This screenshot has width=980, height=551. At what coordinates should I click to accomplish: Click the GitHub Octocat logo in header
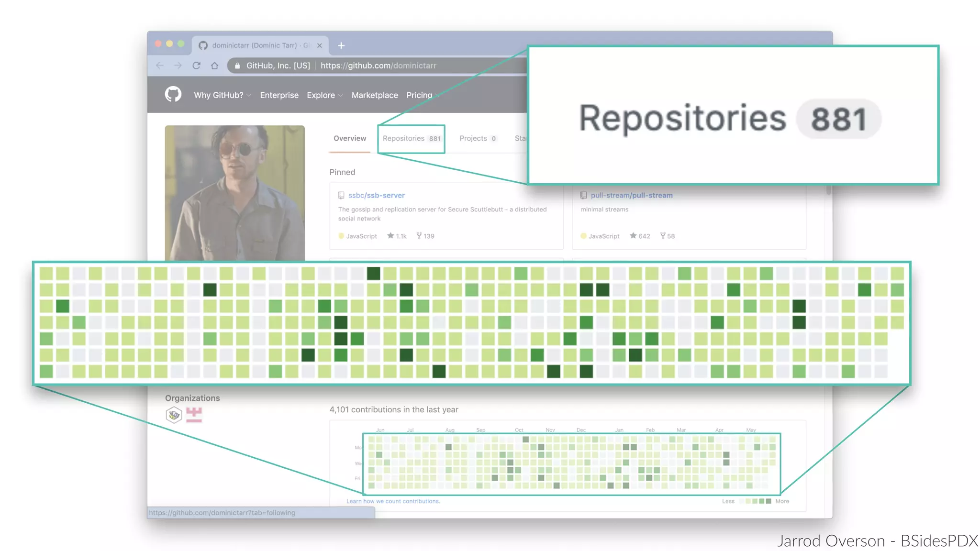[x=173, y=94]
